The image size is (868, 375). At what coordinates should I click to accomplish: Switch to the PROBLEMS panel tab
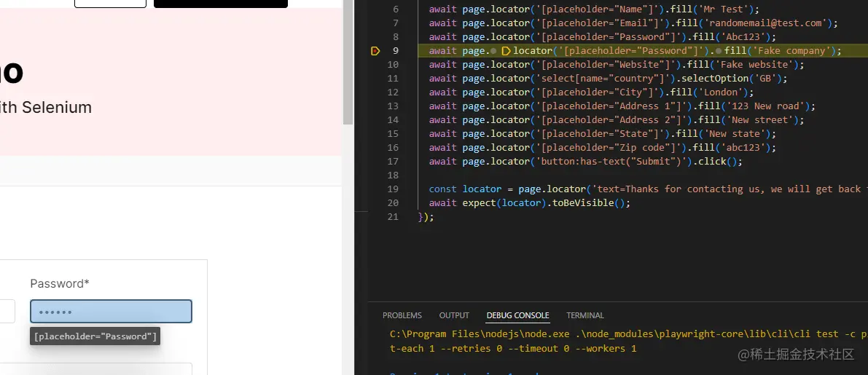402,315
